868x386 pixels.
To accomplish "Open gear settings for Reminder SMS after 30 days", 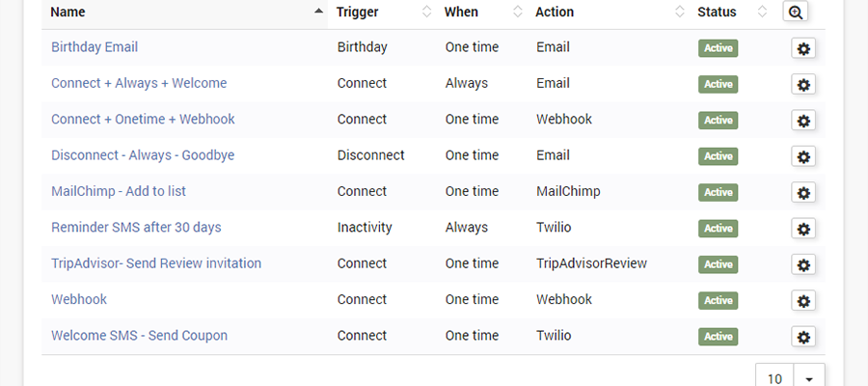I will coord(803,229).
